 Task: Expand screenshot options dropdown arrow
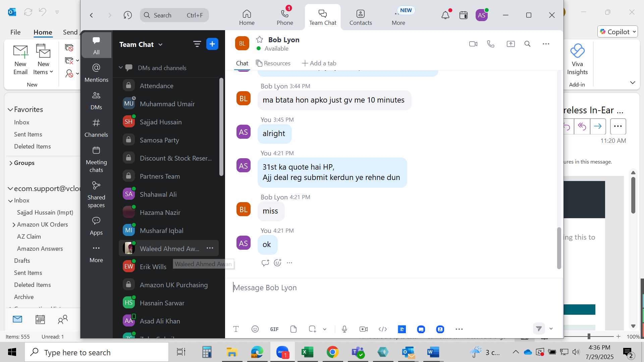325,329
